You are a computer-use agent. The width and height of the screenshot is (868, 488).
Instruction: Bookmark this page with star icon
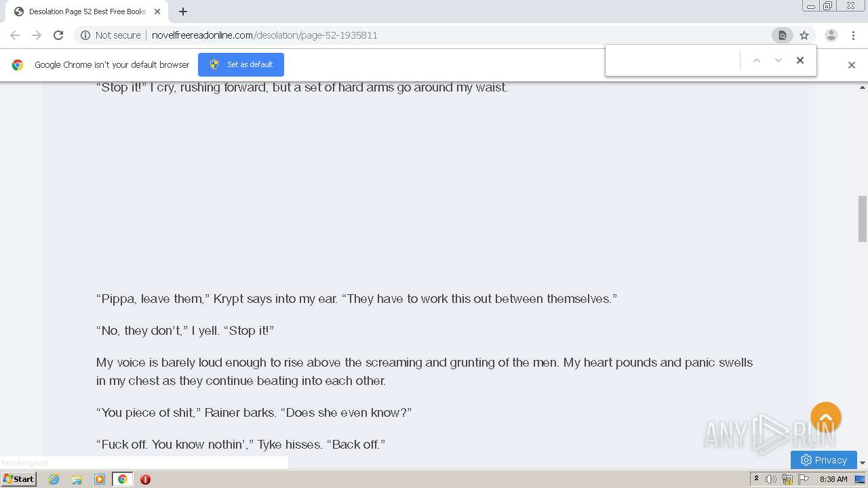[804, 35]
